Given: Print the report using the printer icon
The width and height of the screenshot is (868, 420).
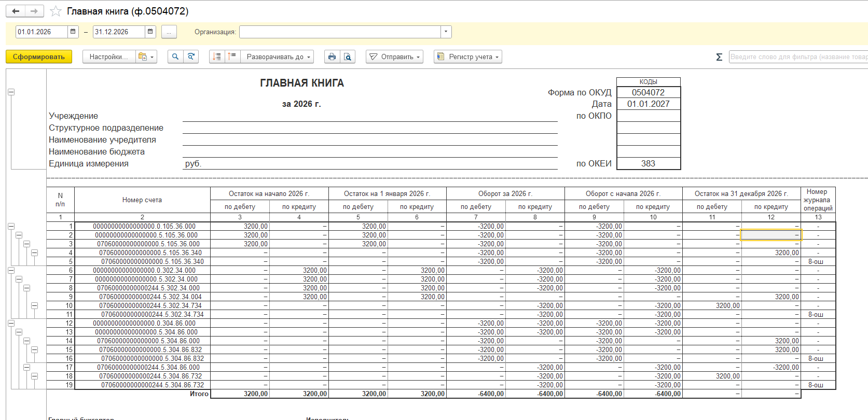Looking at the screenshot, I should point(332,57).
